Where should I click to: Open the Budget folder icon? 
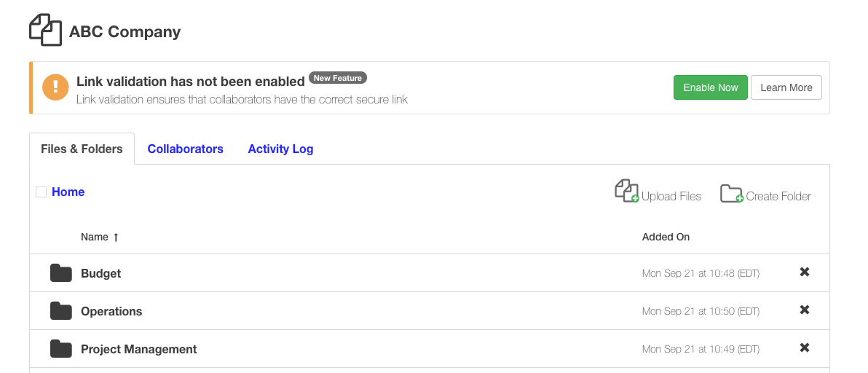coord(61,273)
